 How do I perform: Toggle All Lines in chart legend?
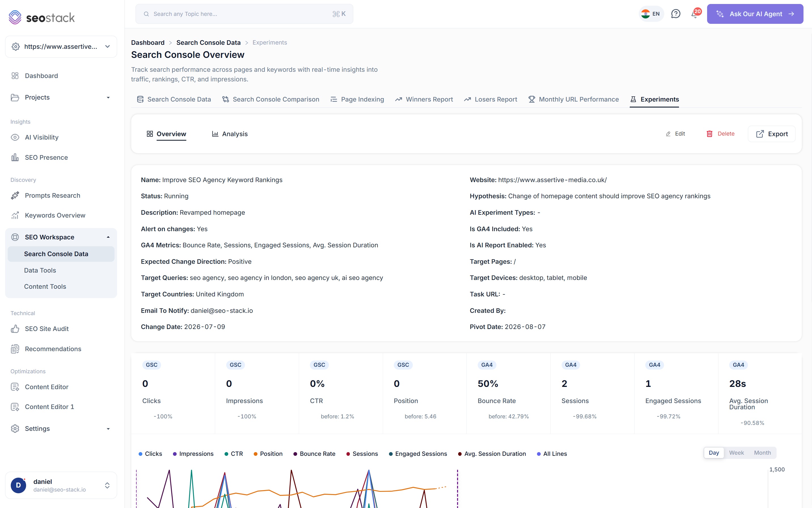tap(552, 454)
